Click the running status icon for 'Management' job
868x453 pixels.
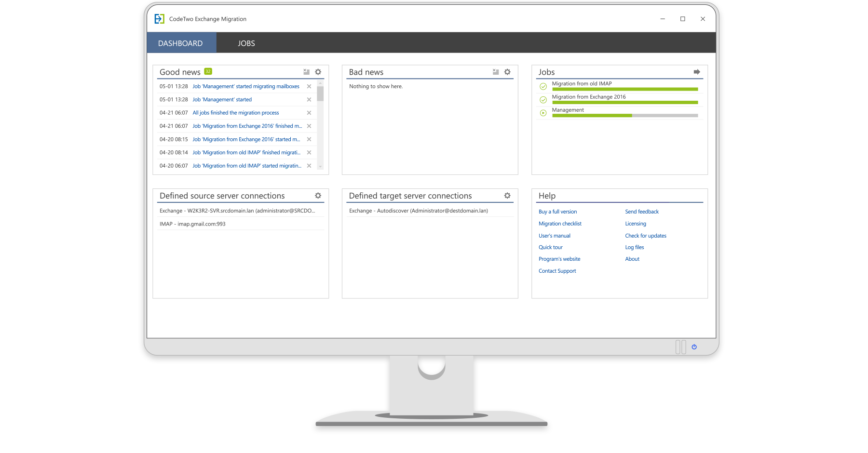pyautogui.click(x=543, y=113)
